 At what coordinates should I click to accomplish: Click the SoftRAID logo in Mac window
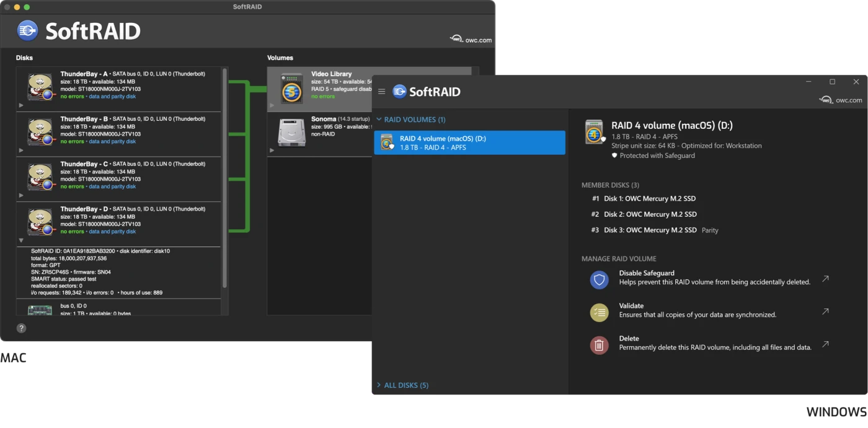point(78,31)
